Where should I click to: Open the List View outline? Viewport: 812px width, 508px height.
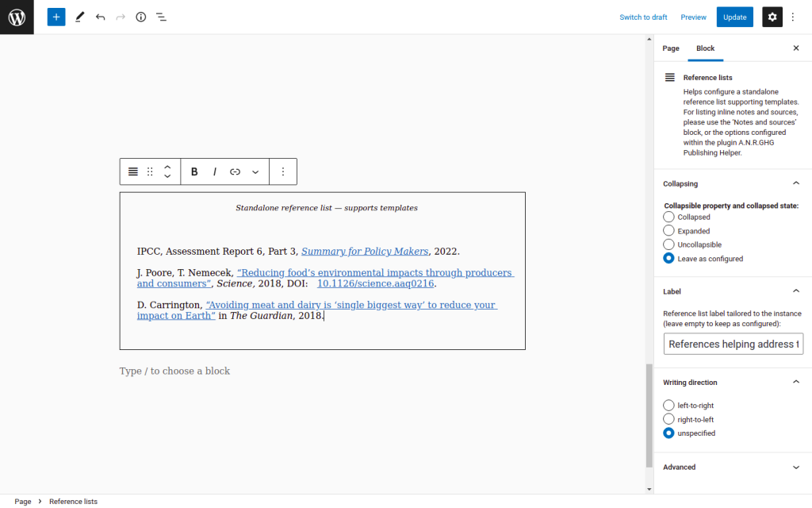click(162, 17)
